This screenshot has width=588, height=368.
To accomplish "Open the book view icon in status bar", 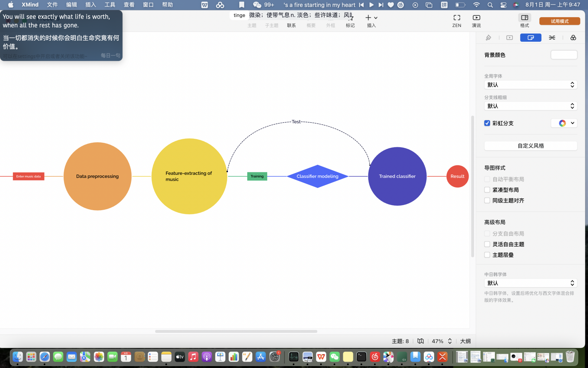I will pos(420,341).
